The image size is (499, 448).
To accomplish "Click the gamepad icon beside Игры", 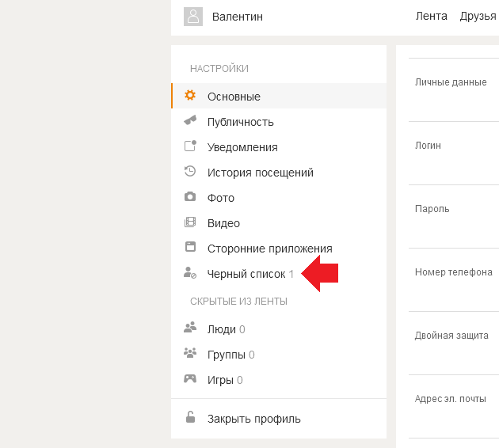I will click(190, 378).
